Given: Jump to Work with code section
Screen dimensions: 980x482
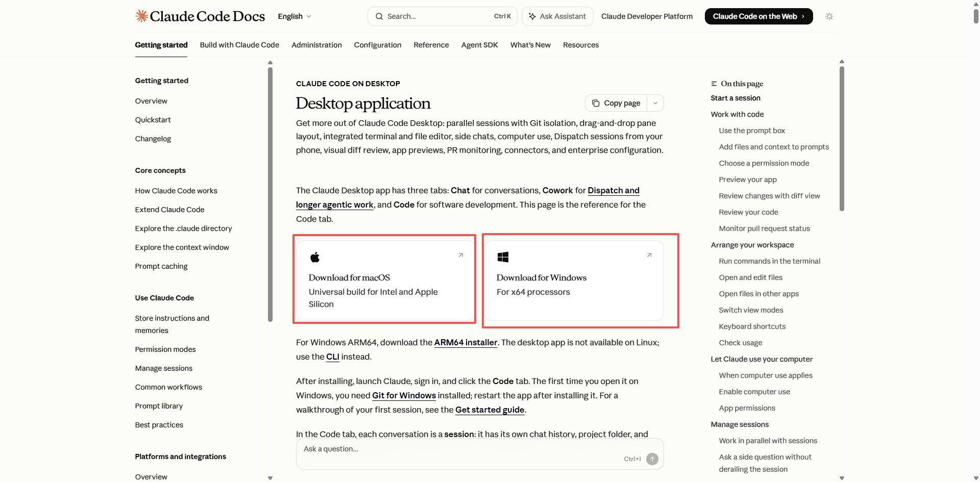Looking at the screenshot, I should 738,114.
